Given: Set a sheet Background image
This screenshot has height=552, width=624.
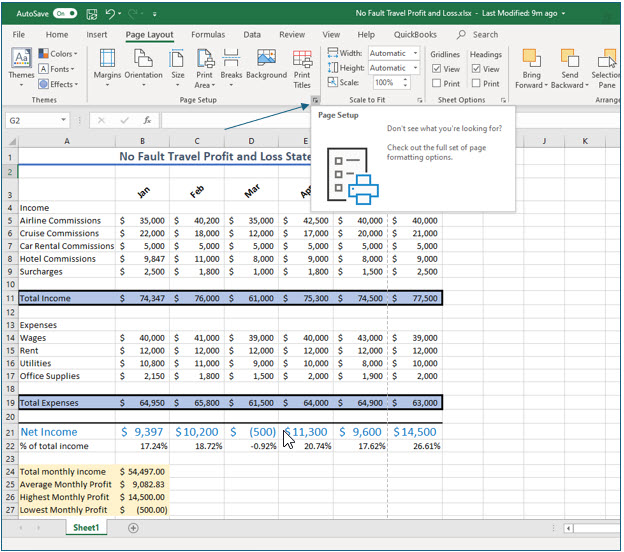Looking at the screenshot, I should 266,64.
